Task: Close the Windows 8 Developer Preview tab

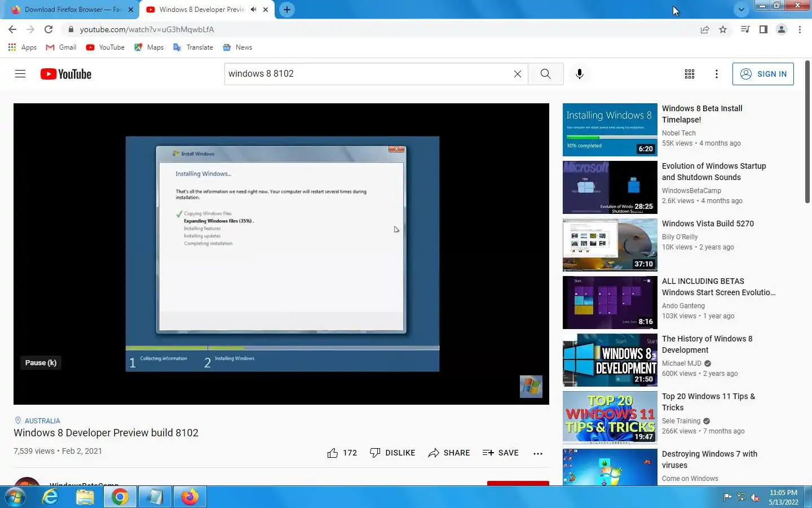Action: click(266, 10)
